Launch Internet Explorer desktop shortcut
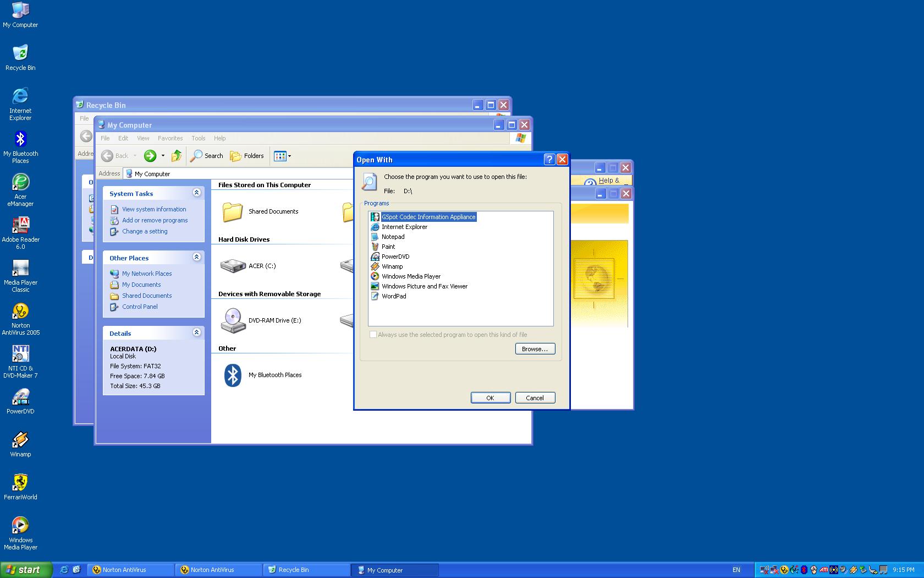The image size is (924, 578). point(20,104)
